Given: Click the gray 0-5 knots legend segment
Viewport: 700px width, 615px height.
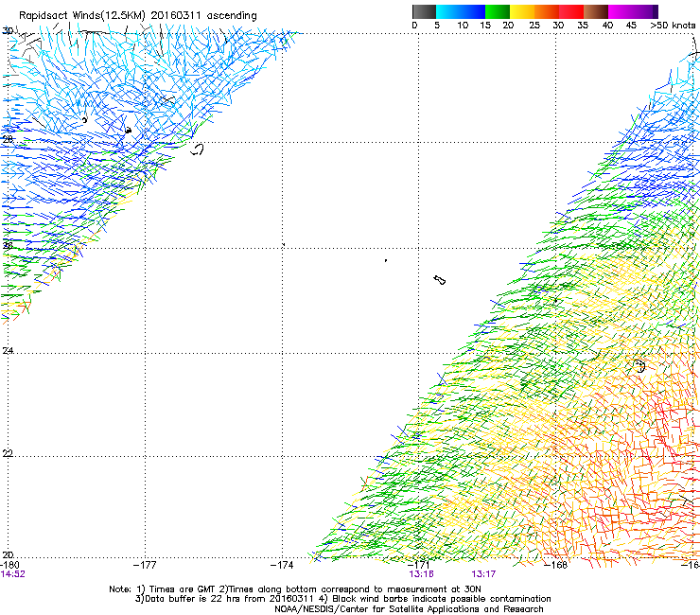Looking at the screenshot, I should 424,11.
